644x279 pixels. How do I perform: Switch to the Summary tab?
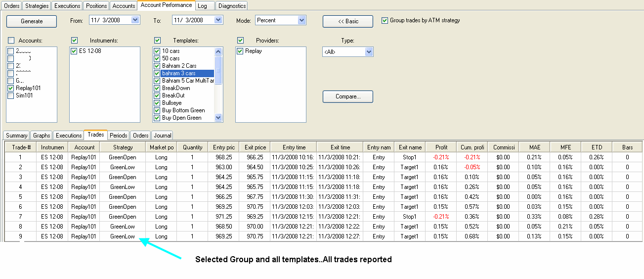pos(17,136)
